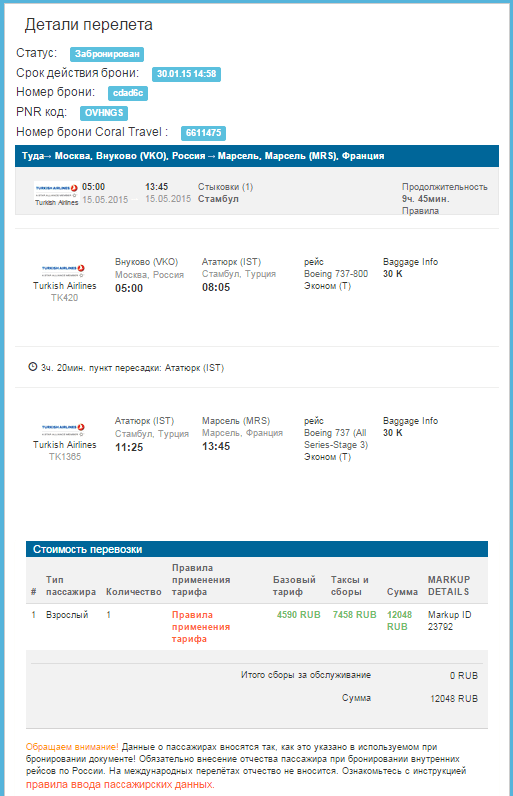Click Turkish Airlines logo for flight TK1365
The height and width of the screenshot is (796, 513).
(63, 430)
